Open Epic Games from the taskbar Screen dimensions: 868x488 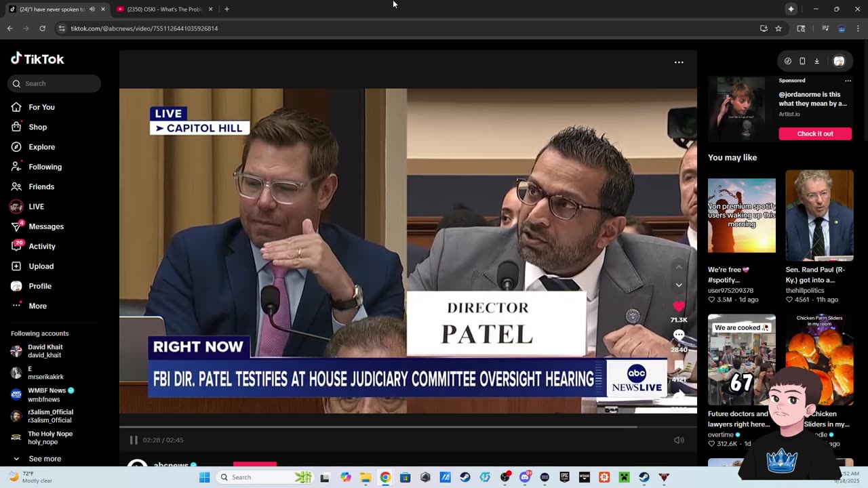click(564, 477)
